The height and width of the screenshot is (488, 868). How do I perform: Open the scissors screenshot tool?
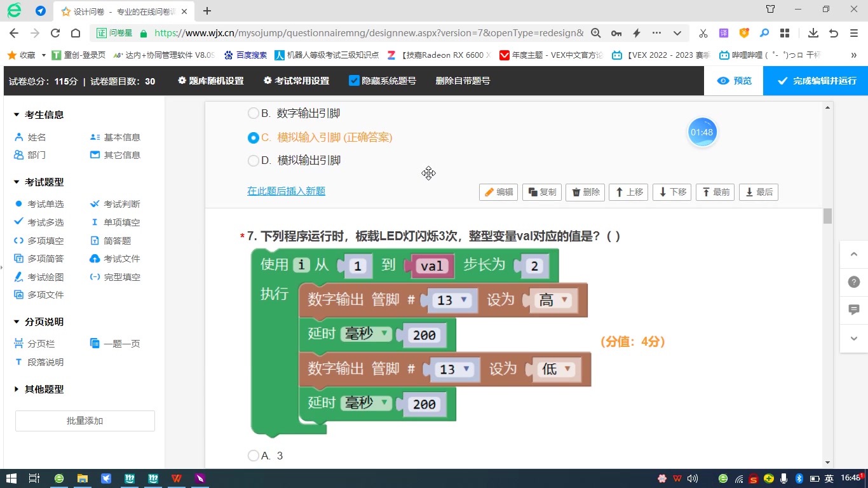point(703,33)
